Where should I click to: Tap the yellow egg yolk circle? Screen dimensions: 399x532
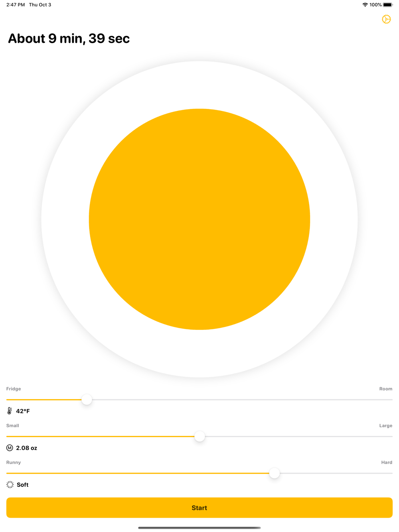point(199,219)
